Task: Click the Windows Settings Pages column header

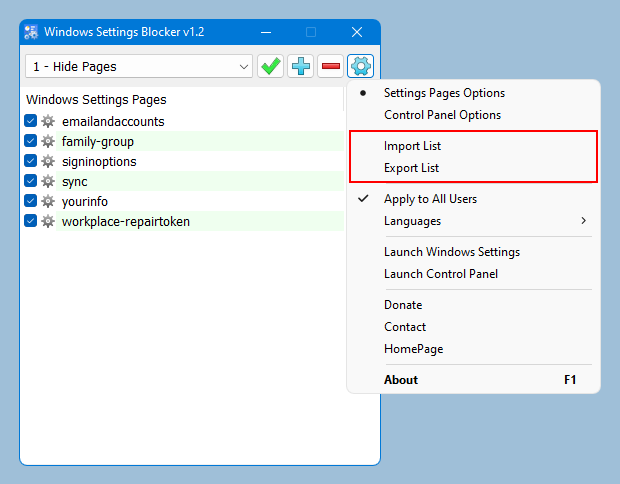Action: tap(96, 100)
